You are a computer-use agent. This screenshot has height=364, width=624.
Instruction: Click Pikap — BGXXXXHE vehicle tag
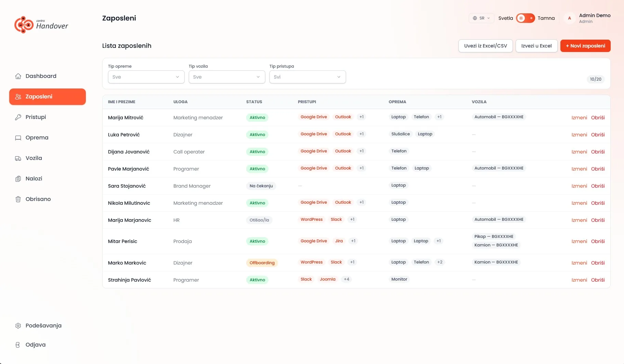[494, 237]
